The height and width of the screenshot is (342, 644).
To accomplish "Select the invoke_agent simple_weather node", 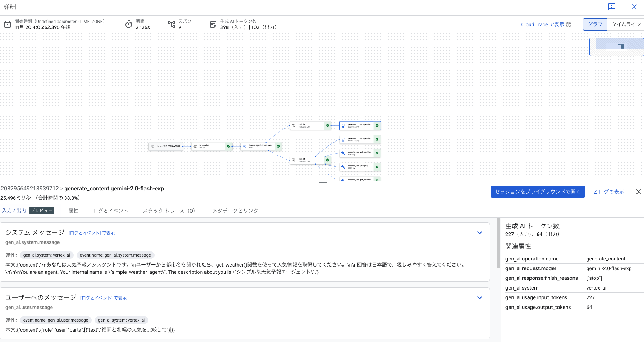I will (261, 146).
